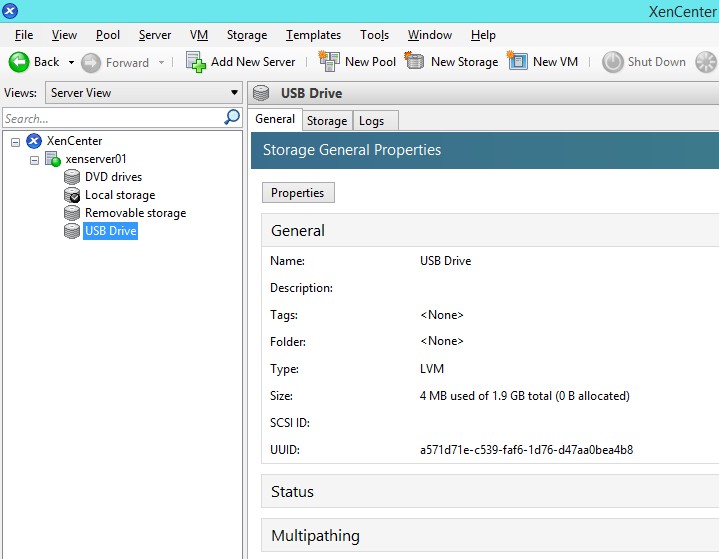Expand the Status section

click(490, 491)
